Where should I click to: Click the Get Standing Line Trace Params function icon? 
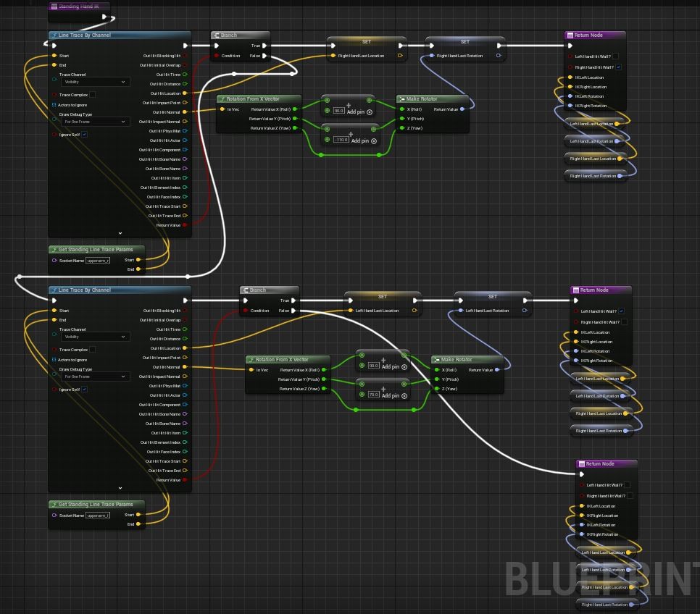point(55,249)
